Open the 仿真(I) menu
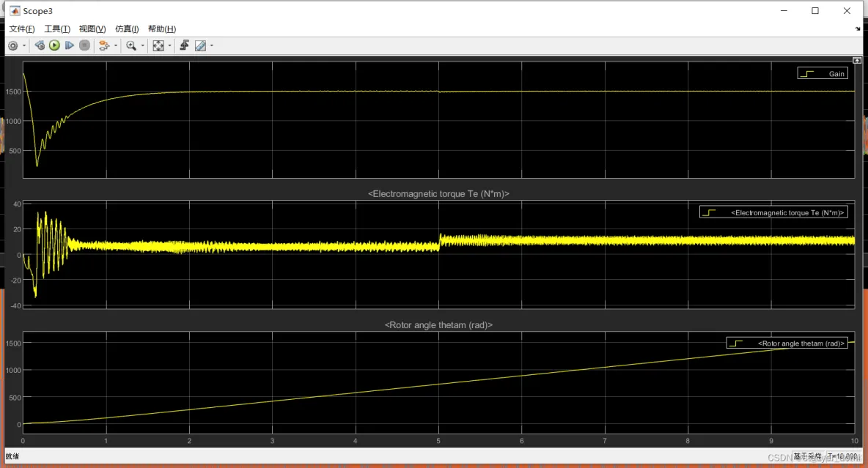 (x=127, y=29)
